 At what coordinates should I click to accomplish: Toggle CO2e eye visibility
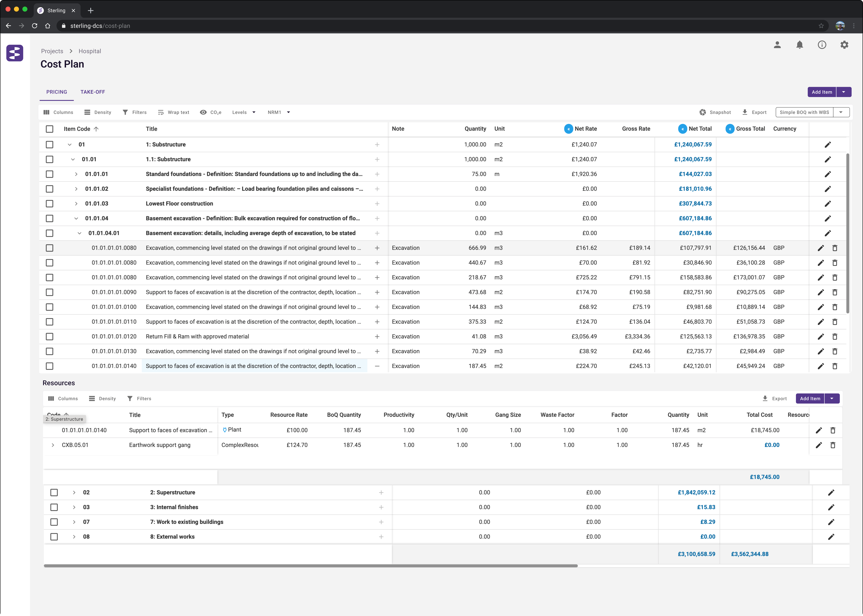pyautogui.click(x=203, y=112)
